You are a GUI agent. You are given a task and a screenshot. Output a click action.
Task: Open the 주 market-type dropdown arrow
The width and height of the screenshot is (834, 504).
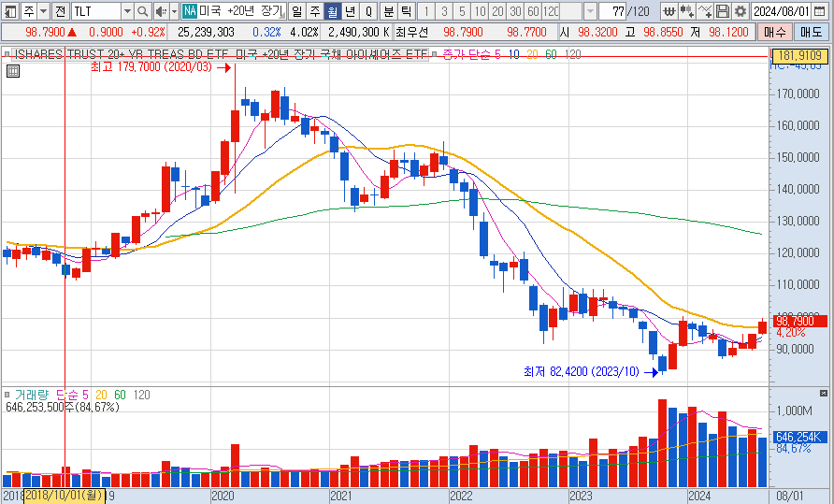(44, 11)
